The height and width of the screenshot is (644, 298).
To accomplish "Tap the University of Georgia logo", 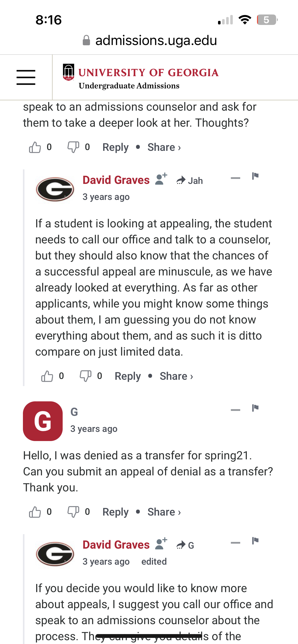I will (141, 77).
